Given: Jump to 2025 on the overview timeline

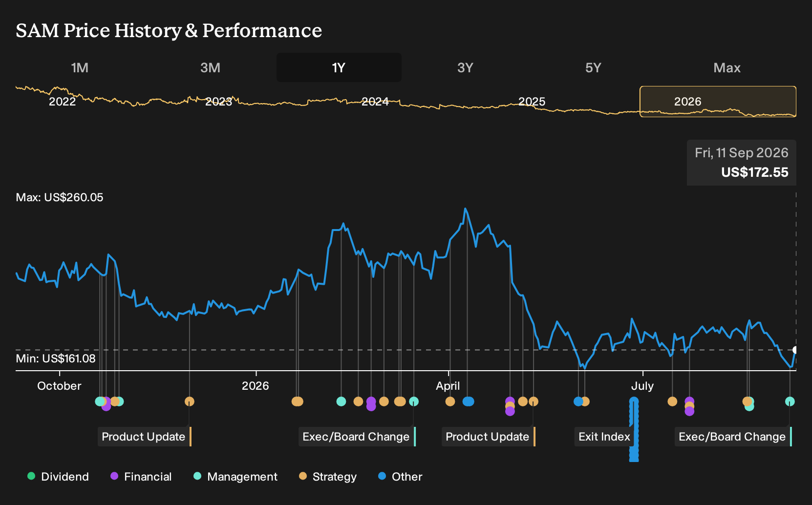Looking at the screenshot, I should (x=532, y=102).
